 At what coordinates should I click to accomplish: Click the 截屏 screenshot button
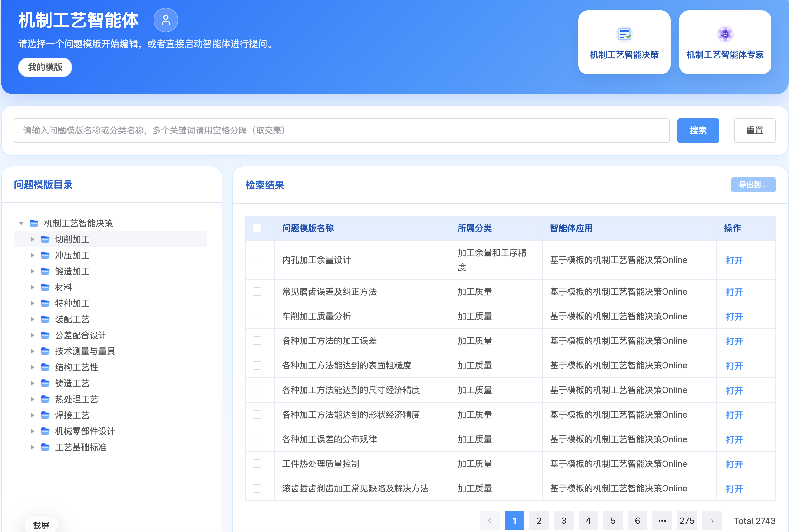click(x=41, y=525)
